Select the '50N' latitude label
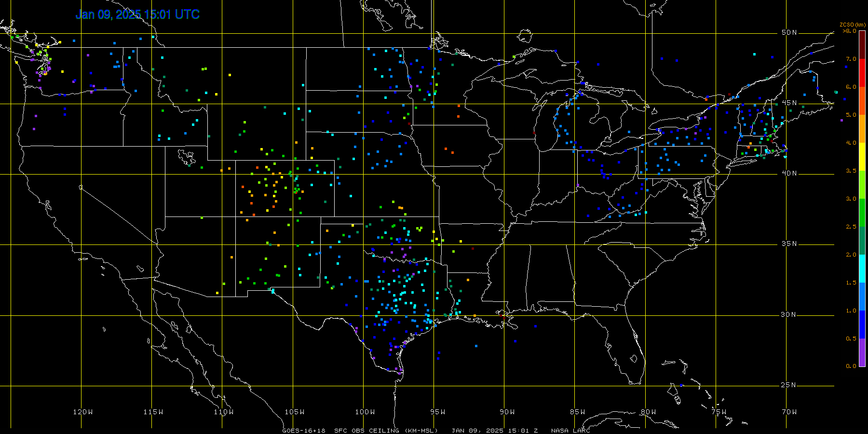 coord(789,33)
